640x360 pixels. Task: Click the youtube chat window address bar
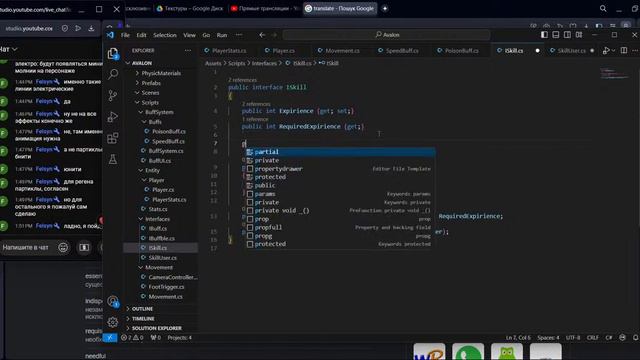[29, 29]
